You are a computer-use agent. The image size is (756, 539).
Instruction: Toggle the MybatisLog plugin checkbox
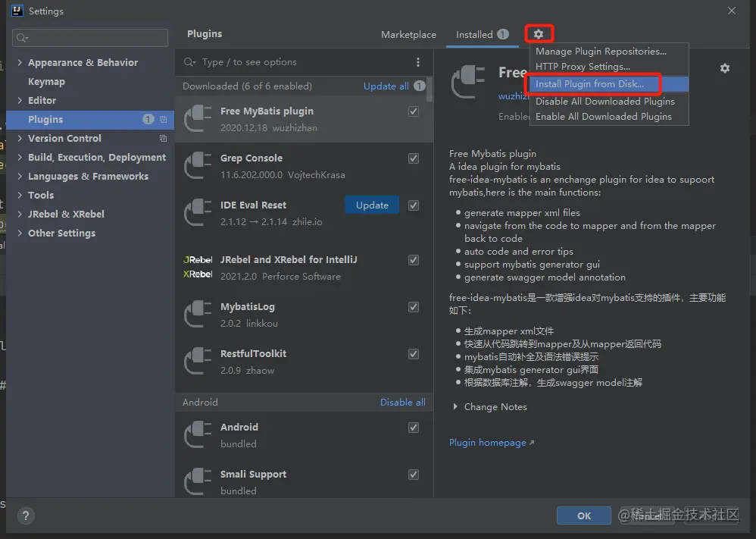[x=414, y=307]
